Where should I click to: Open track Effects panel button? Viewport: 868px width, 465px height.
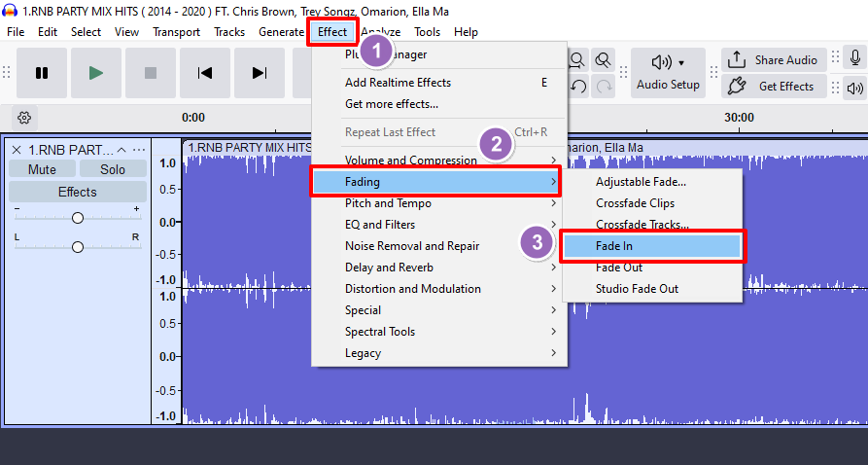[78, 192]
